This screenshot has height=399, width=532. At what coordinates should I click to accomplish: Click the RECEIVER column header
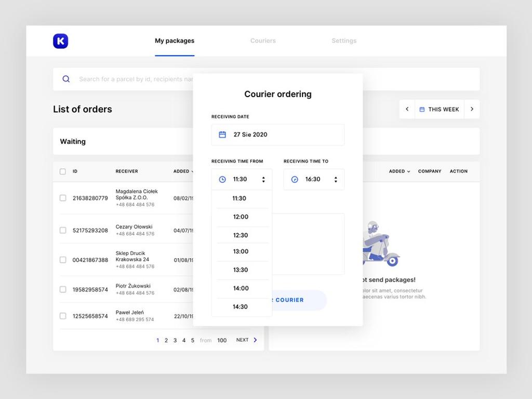click(127, 171)
